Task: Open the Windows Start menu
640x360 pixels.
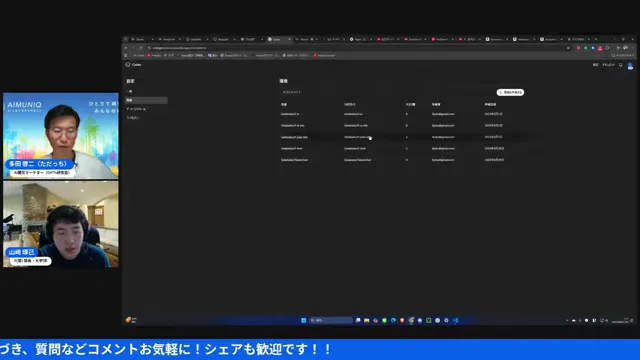Action: tap(304, 320)
